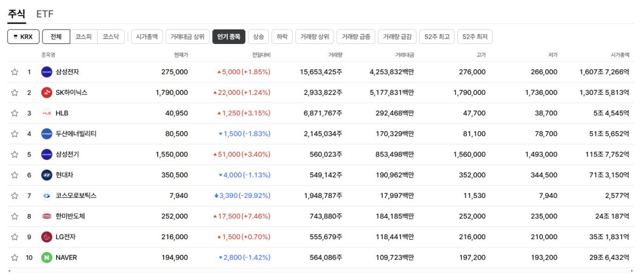Click the 삼성전기 company logo

tap(47, 154)
